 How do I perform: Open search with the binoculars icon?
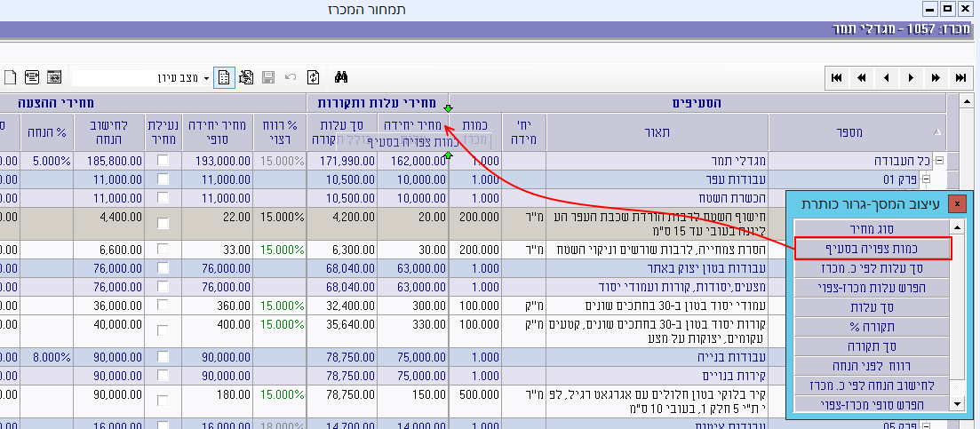click(341, 77)
